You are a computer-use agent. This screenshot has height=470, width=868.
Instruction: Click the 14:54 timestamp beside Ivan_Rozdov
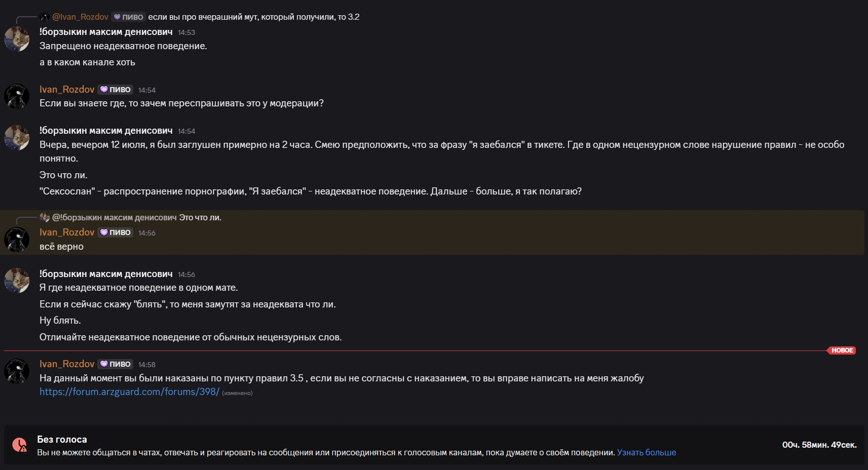147,90
